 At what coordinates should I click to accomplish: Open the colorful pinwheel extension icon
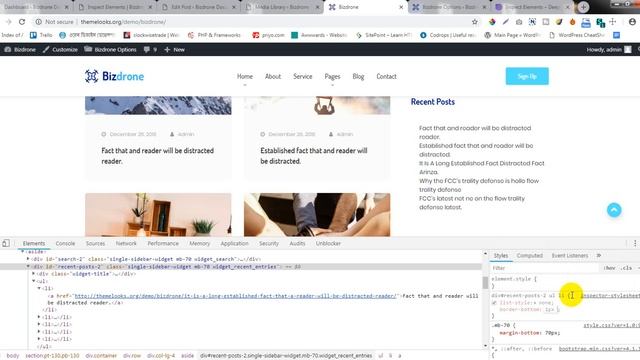coord(492,22)
